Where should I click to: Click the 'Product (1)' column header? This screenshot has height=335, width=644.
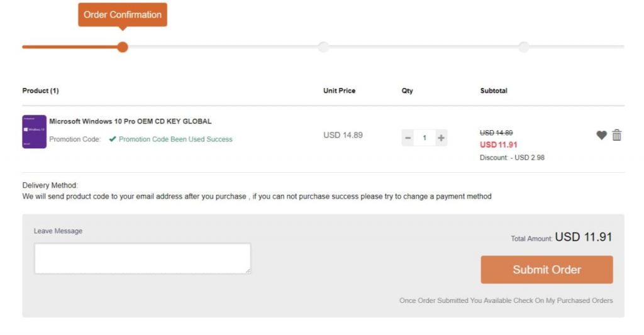pos(40,91)
